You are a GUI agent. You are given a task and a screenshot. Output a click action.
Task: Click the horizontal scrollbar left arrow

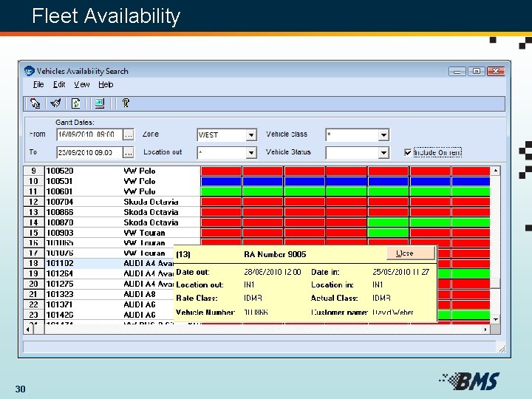[28, 330]
